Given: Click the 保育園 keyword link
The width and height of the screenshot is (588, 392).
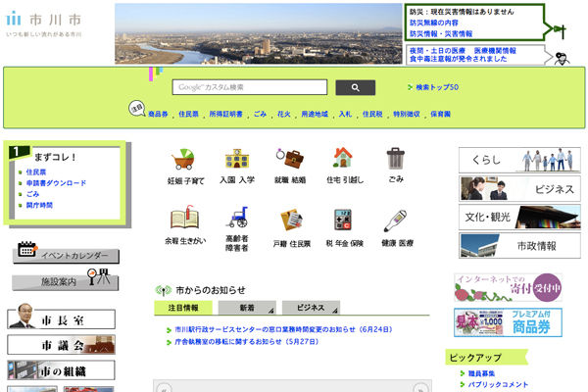Looking at the screenshot, I should click(x=440, y=114).
